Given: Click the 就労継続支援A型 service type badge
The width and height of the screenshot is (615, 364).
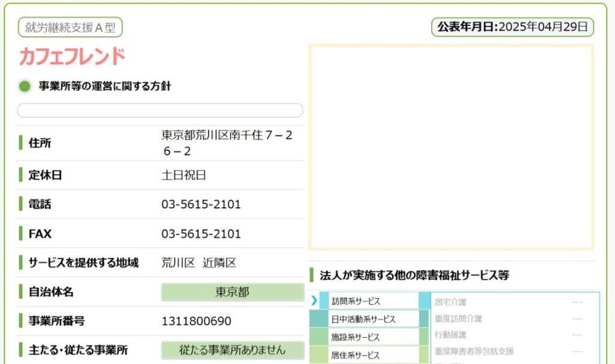Looking at the screenshot, I should [x=70, y=27].
